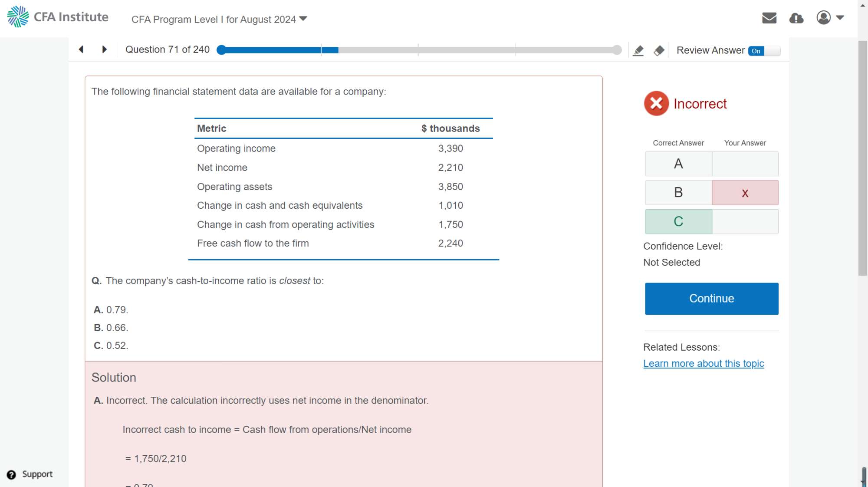This screenshot has width=868, height=487.
Task: Select answer choice C. 0.52
Action: (111, 346)
